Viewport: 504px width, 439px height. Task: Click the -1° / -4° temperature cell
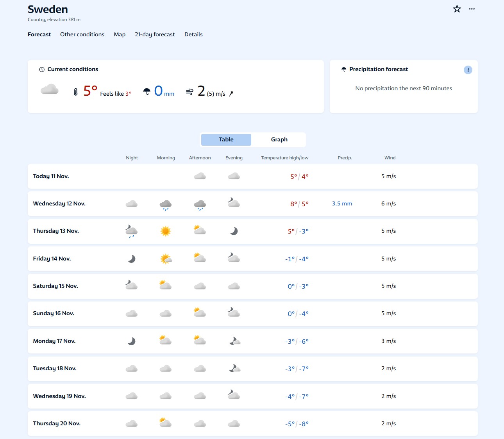tap(297, 259)
